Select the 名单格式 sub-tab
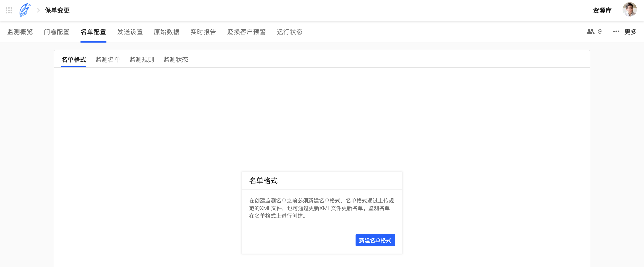This screenshot has height=267, width=644. coord(74,60)
